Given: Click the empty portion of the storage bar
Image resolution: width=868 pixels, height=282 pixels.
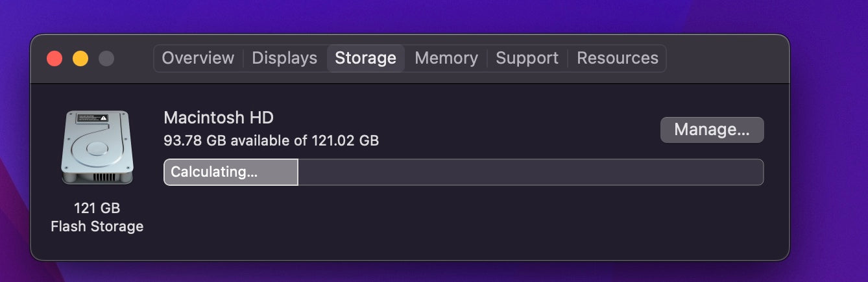Looking at the screenshot, I should point(529,172).
